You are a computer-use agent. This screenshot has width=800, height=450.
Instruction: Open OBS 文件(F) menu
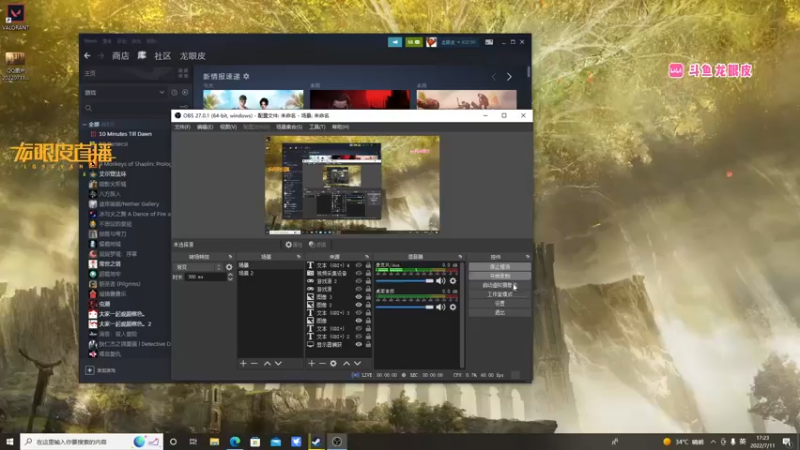tap(182, 127)
